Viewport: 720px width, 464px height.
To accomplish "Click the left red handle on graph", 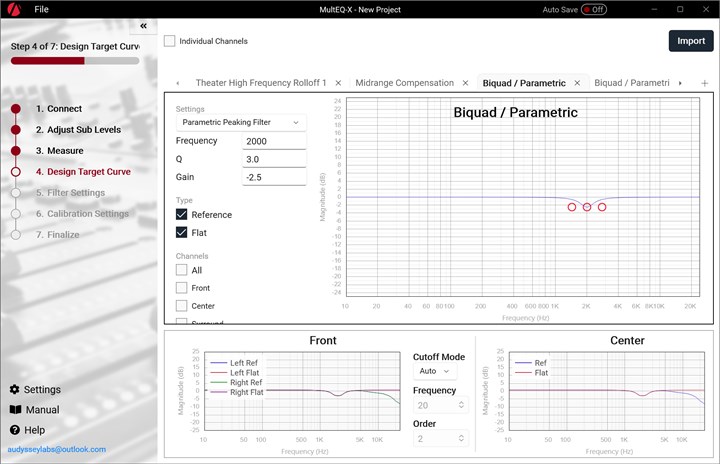I will (572, 207).
